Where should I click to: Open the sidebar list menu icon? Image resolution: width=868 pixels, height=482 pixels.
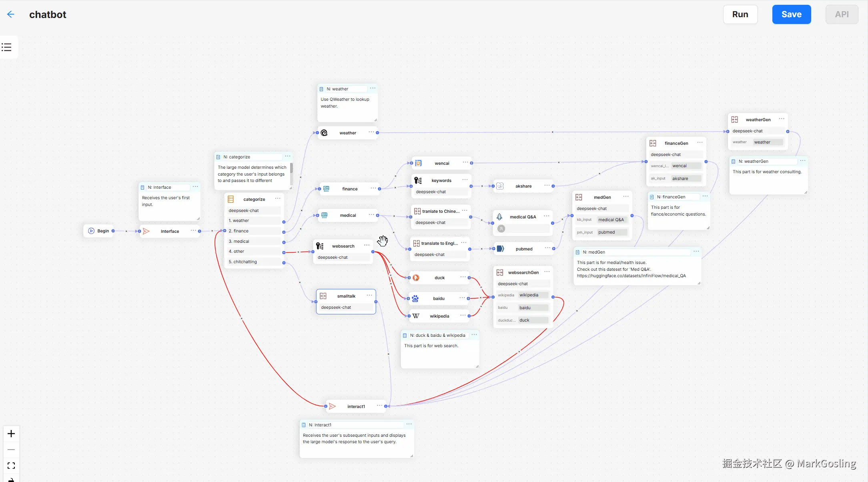pos(6,47)
